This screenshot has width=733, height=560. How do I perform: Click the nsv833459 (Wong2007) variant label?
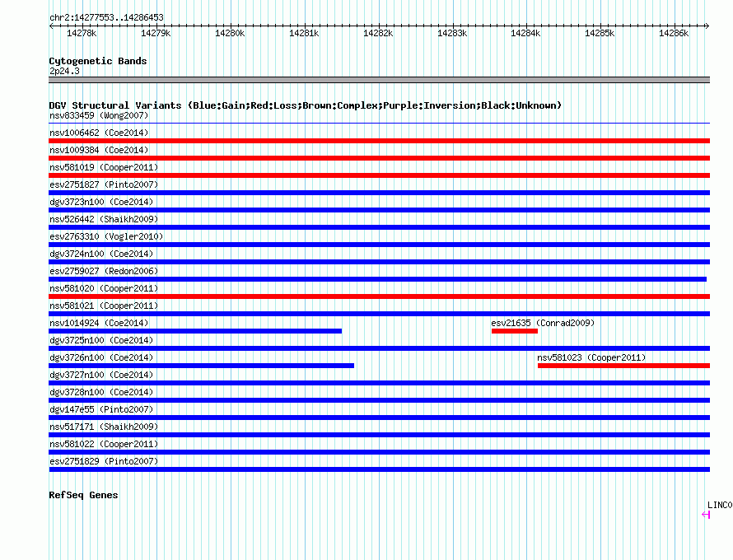tap(99, 115)
